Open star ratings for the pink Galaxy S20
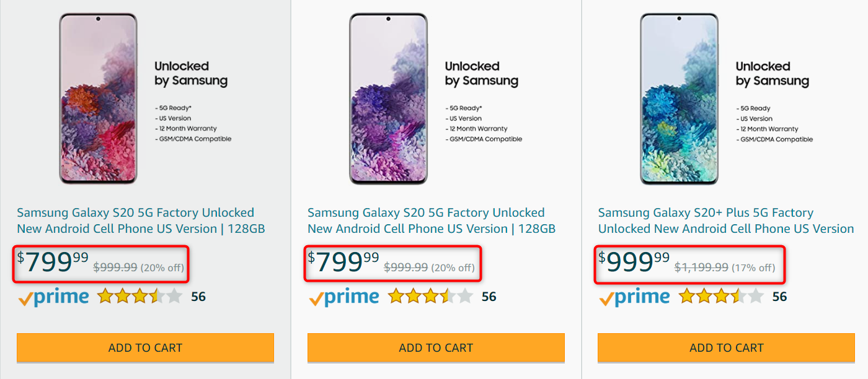The height and width of the screenshot is (379, 868). click(139, 296)
